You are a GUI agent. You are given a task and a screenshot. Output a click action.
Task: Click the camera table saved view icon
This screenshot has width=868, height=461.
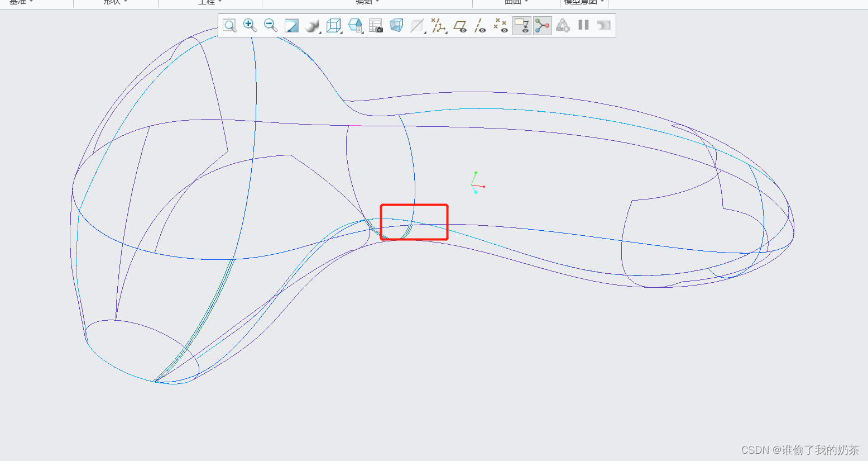click(376, 26)
